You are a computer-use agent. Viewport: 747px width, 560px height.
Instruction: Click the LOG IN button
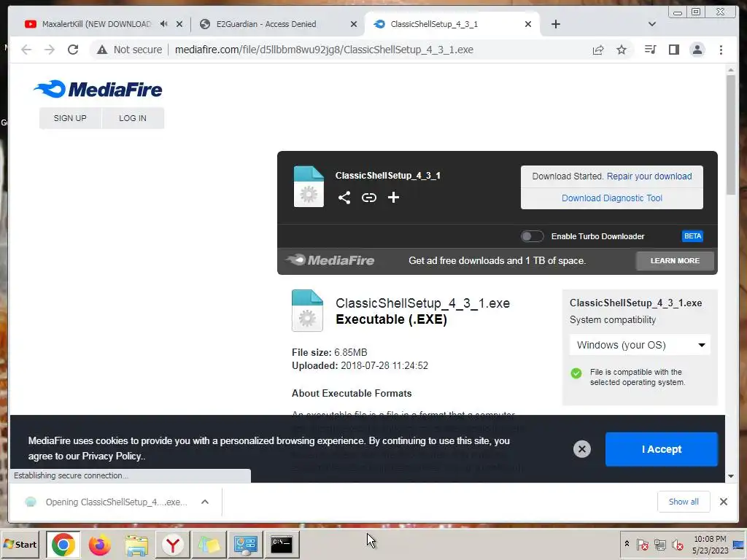(x=133, y=118)
